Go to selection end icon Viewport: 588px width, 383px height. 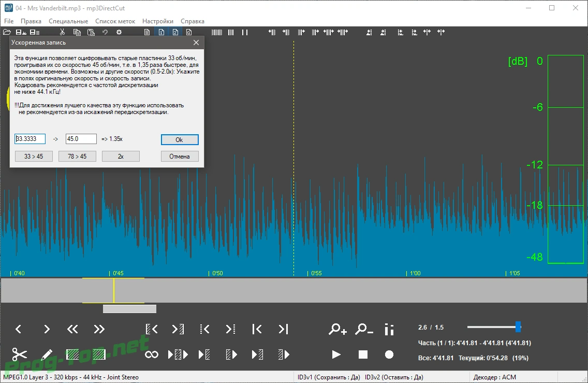178,329
